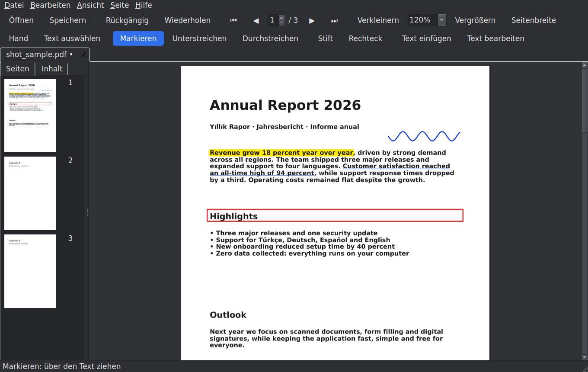Zoom in with Vergrößern
The image size is (588, 372).
(x=475, y=20)
